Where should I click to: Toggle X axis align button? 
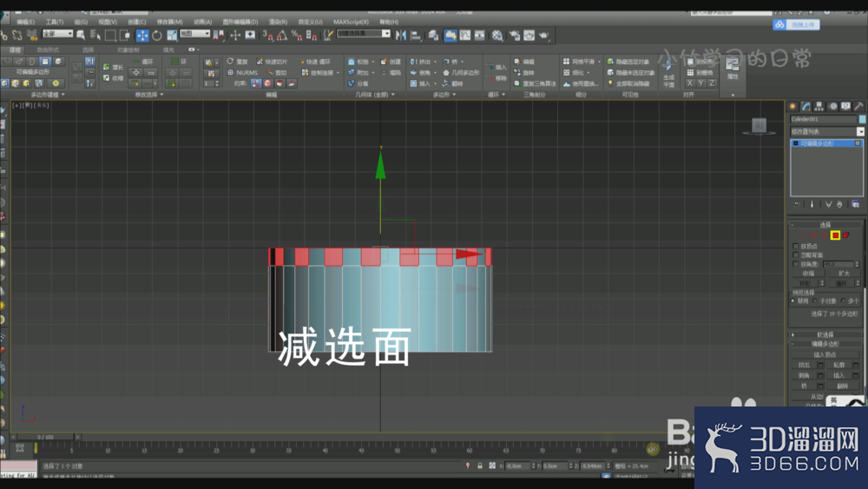(x=690, y=83)
